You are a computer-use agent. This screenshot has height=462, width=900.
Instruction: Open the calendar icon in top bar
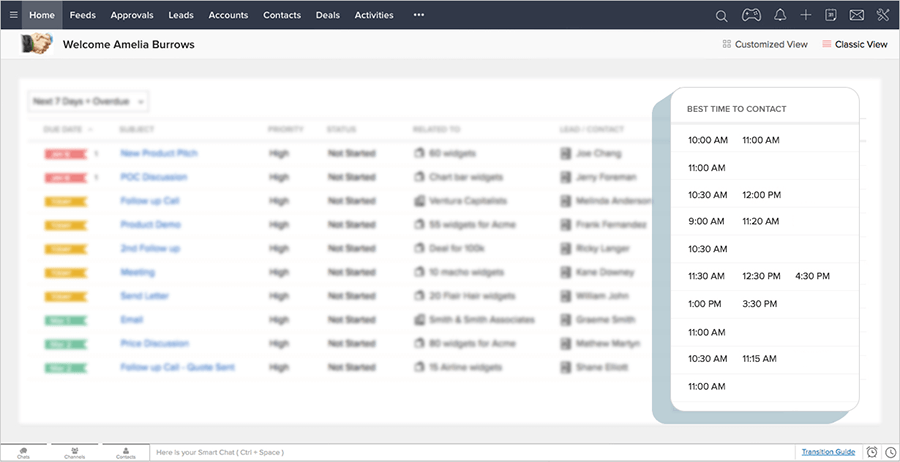(x=831, y=15)
